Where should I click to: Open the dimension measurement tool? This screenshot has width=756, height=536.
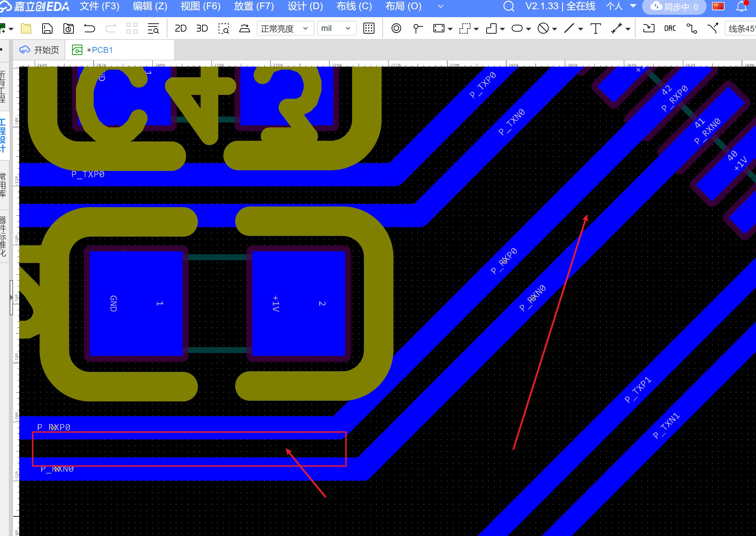tap(617, 28)
